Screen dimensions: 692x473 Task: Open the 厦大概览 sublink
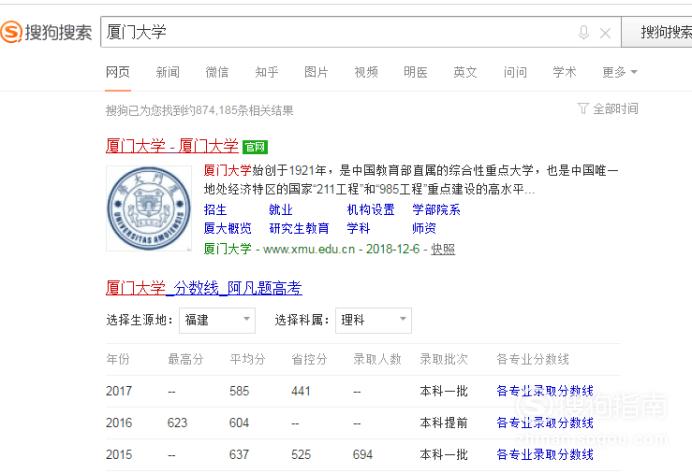click(x=228, y=228)
